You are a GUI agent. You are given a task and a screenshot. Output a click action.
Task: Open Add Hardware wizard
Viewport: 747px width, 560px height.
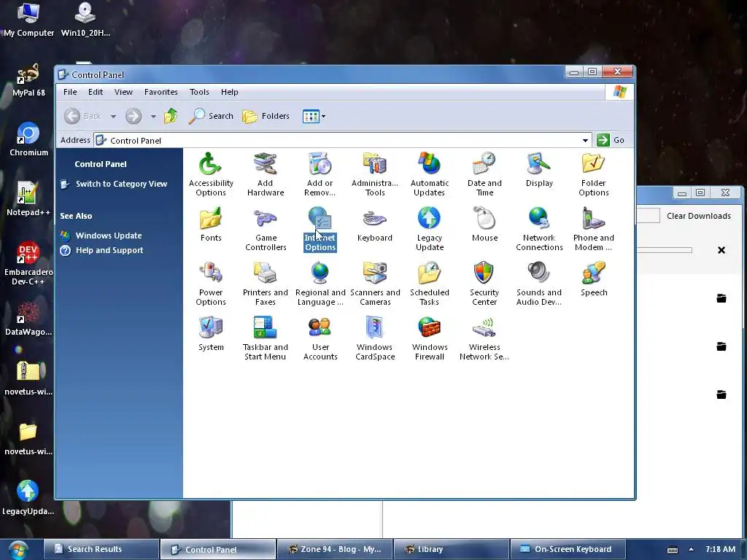[x=266, y=174]
